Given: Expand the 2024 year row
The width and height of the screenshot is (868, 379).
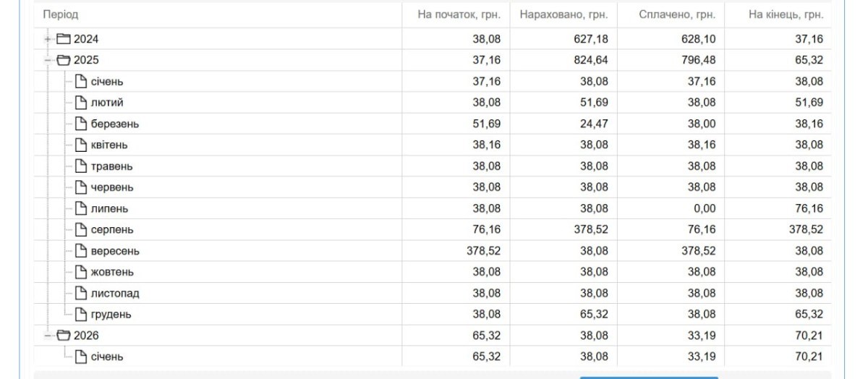Looking at the screenshot, I should coord(48,39).
